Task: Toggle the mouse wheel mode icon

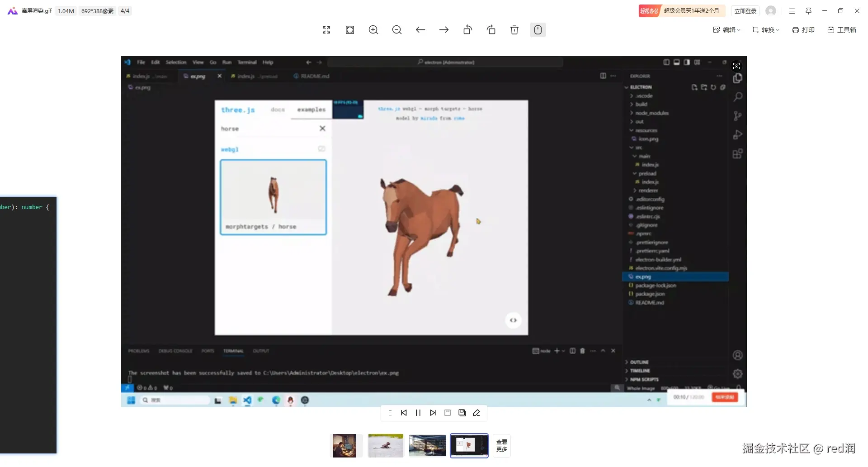Action: click(538, 30)
